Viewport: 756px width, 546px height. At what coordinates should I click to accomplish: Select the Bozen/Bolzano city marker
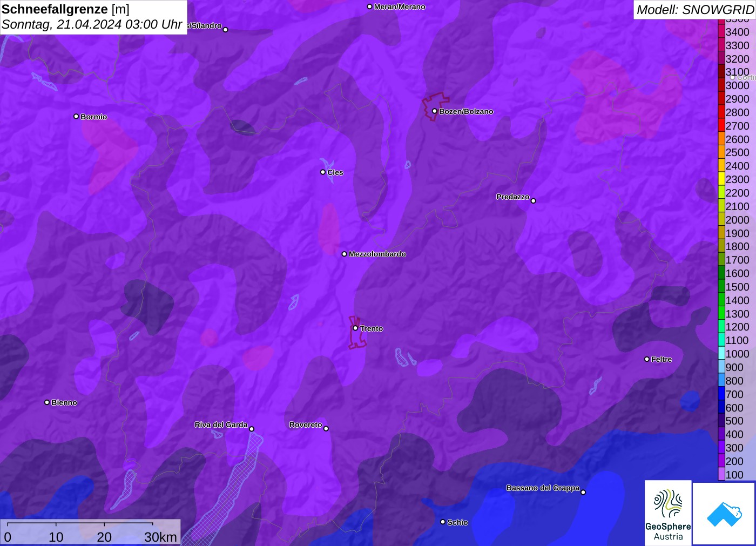pos(435,111)
